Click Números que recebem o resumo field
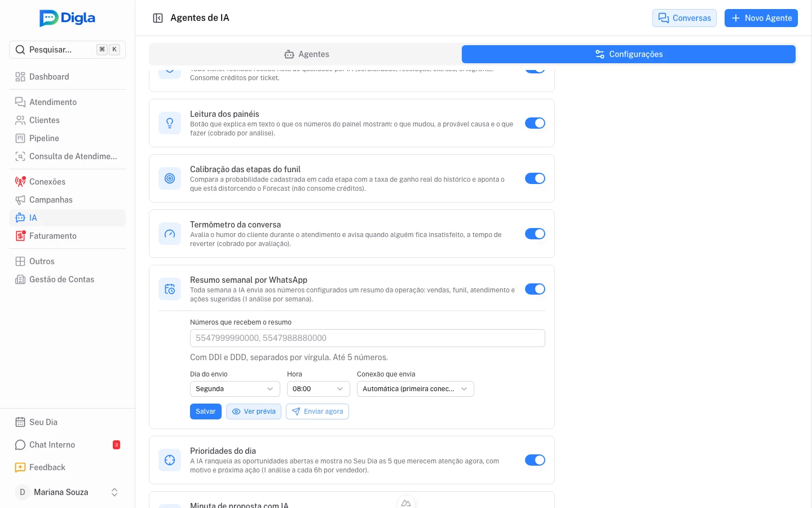Image resolution: width=812 pixels, height=508 pixels. [368, 338]
